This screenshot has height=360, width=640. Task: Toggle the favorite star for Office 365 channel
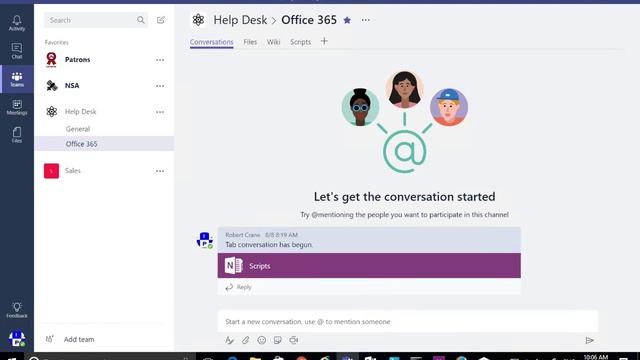pos(347,20)
